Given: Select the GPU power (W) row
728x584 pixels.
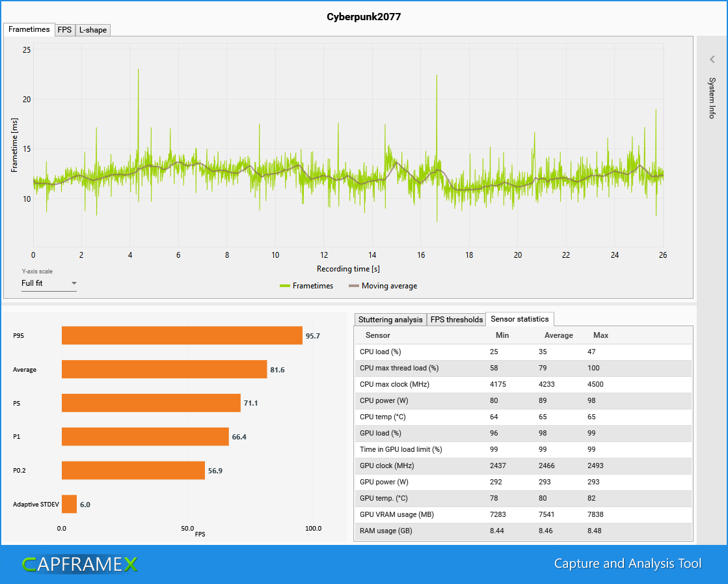Looking at the screenshot, I should tap(523, 482).
